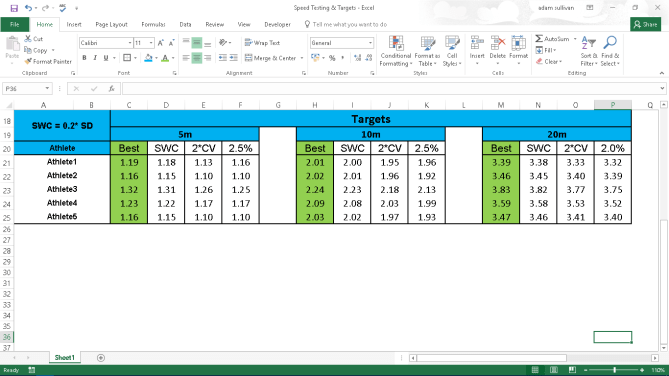Open the AutoSum dropdown arrow
669x376 pixels.
[575, 39]
